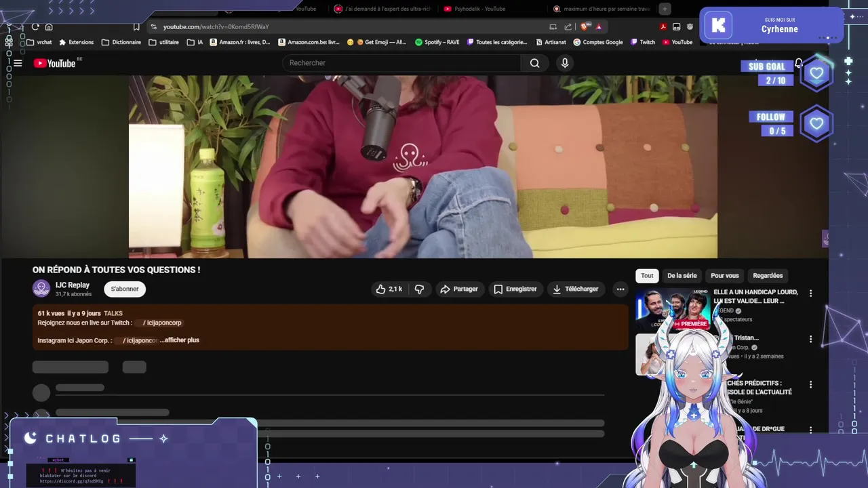
Task: Open the IJC Replay channel avatar
Action: click(41, 289)
